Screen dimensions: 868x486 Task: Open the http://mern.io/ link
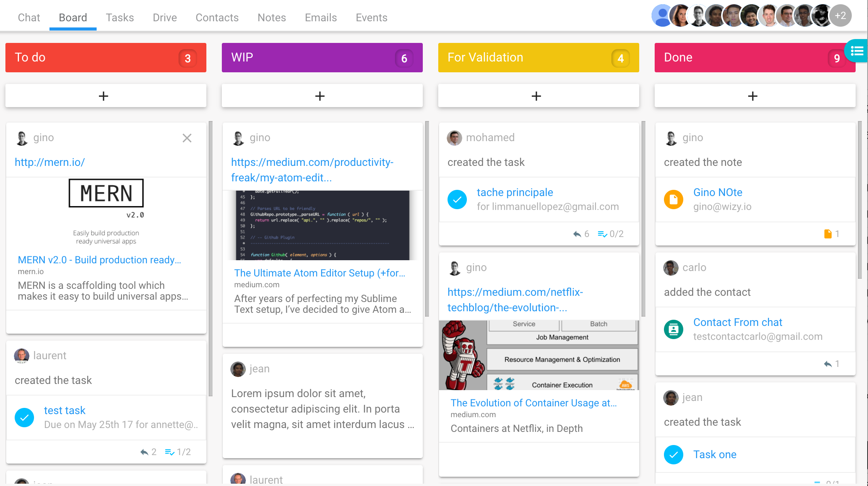coord(49,162)
